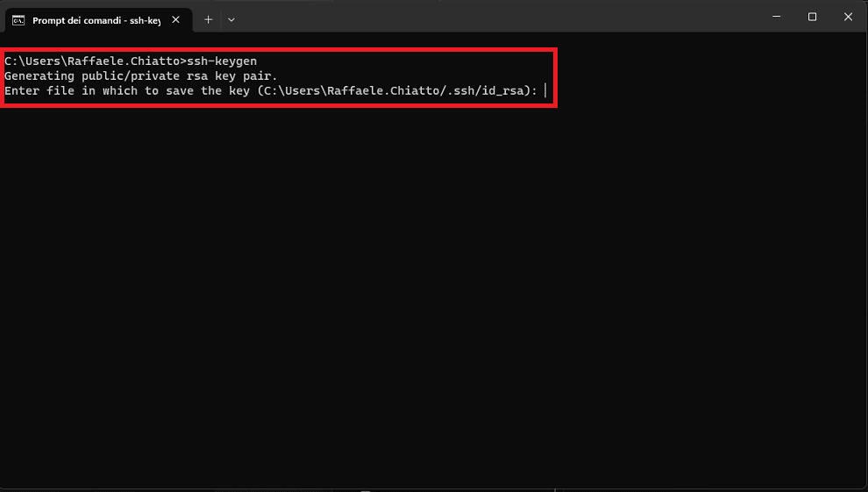The image size is (868, 492).
Task: Click the Command Prompt icon in the tab
Action: tap(18, 20)
